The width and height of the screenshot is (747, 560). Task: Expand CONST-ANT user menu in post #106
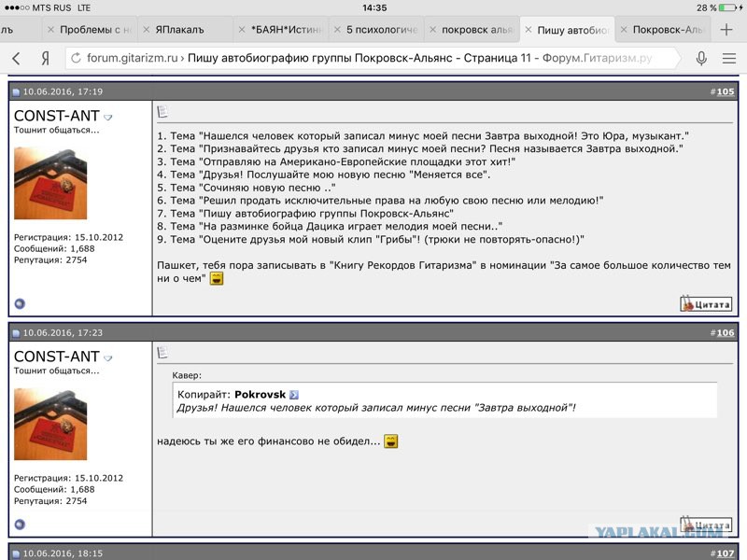pyautogui.click(x=108, y=358)
